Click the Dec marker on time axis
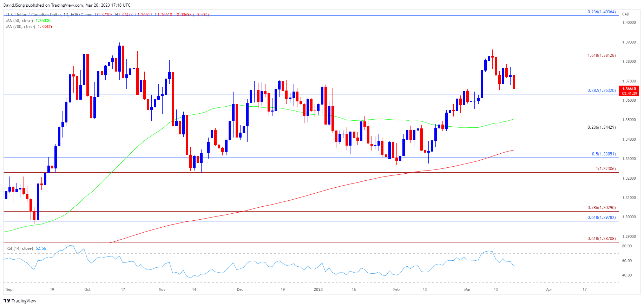The height and width of the screenshot is (307, 644). coord(240,289)
